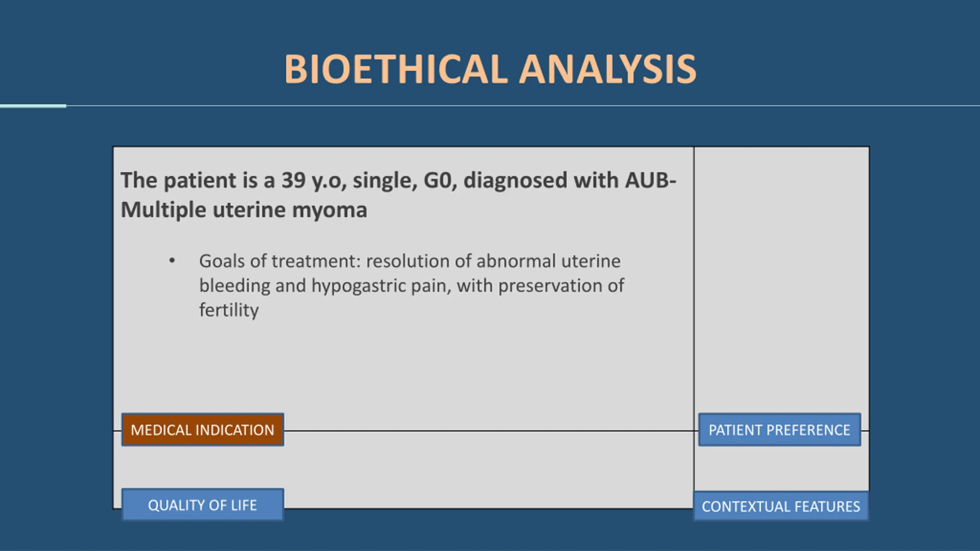
Task: Select the PATIENT PREFERENCE box
Action: (779, 429)
